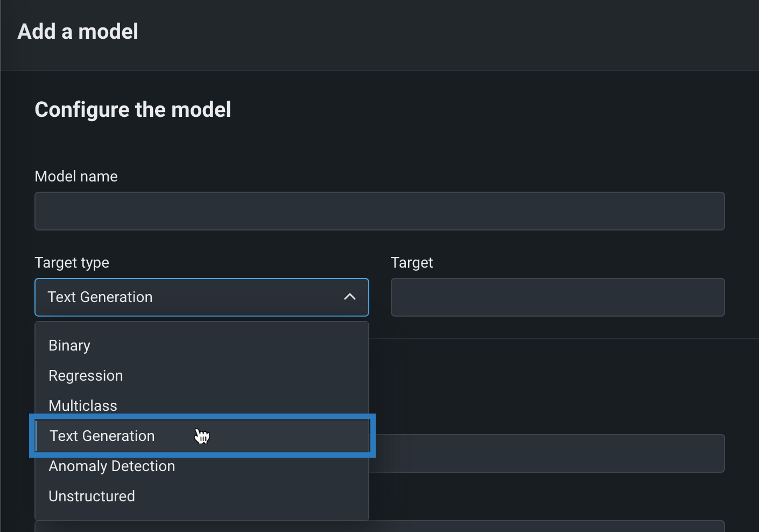Click the Text Generation value in the combo box
The height and width of the screenshot is (532, 759).
click(100, 297)
